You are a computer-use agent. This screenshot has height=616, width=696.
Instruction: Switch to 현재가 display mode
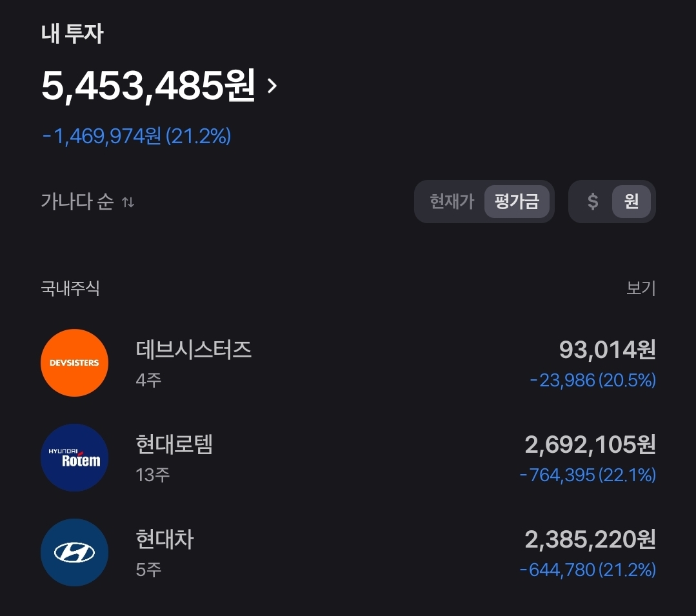tap(452, 202)
